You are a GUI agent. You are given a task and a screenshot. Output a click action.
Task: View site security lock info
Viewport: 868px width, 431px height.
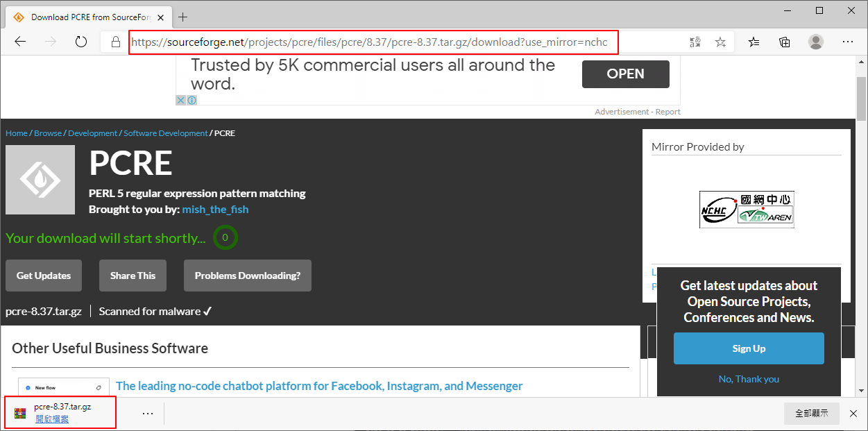click(x=116, y=42)
